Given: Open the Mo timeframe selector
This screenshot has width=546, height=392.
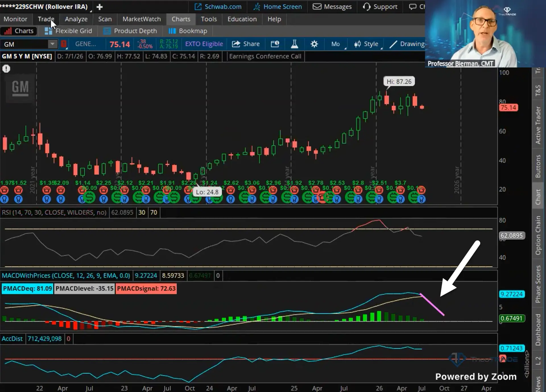Looking at the screenshot, I should [x=336, y=44].
